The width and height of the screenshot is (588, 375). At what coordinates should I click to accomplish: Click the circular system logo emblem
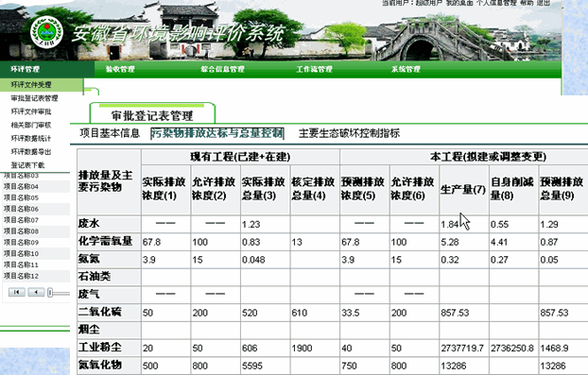point(47,32)
